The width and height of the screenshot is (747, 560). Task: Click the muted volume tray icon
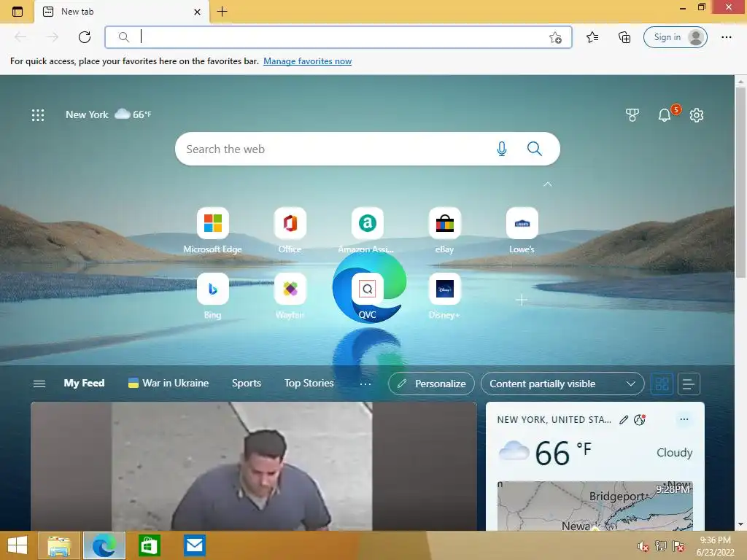pos(643,546)
